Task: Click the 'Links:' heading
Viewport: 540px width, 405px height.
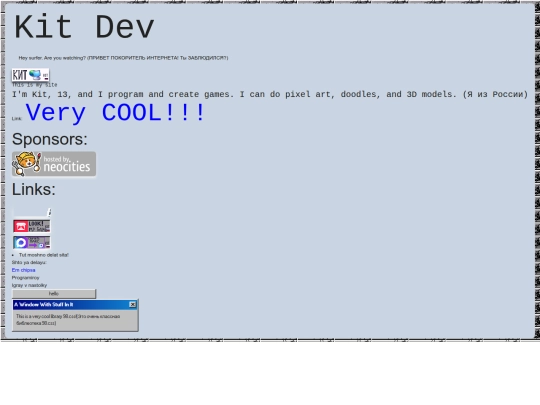Action: [34, 189]
